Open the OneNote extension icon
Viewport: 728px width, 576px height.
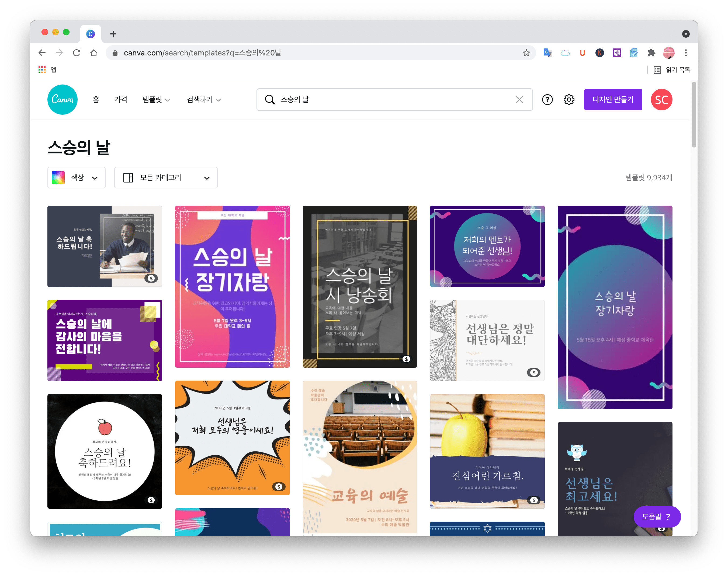point(617,53)
